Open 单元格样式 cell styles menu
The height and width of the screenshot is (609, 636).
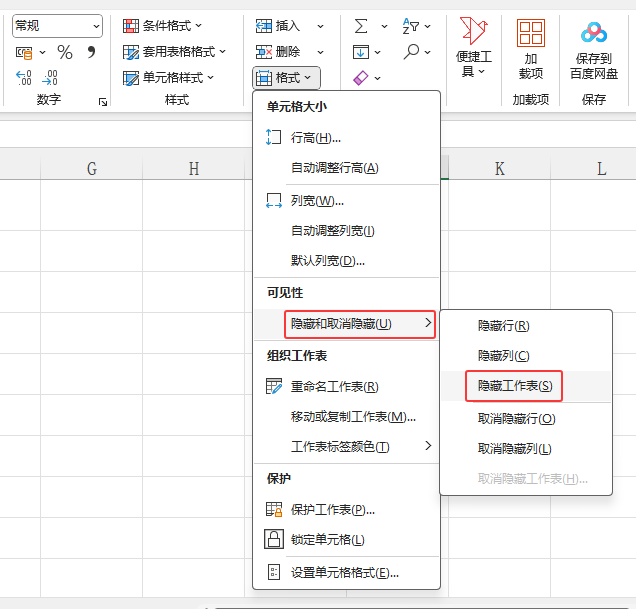[168, 77]
